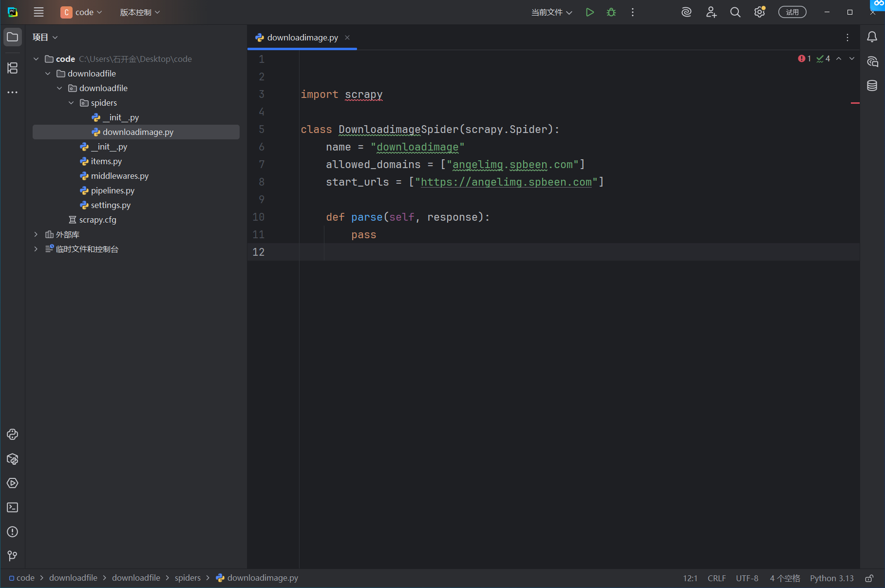Click the Run button in the toolbar
The height and width of the screenshot is (588, 885).
(590, 12)
